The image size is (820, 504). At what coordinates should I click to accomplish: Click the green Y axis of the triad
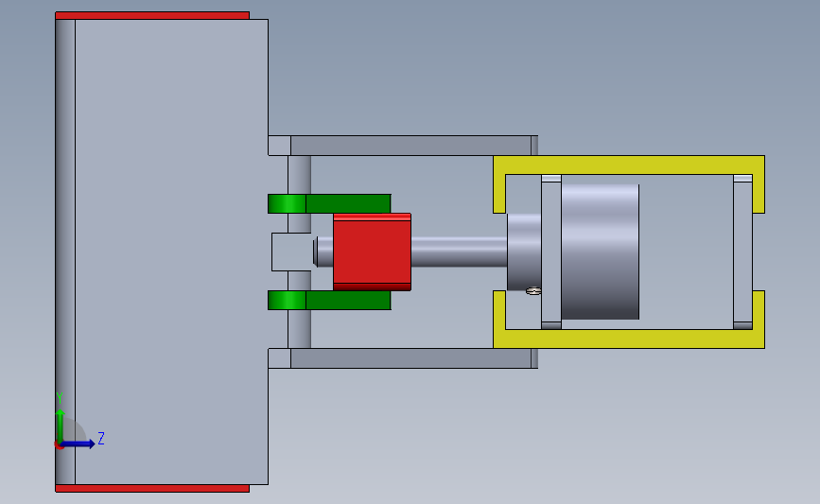(x=61, y=426)
